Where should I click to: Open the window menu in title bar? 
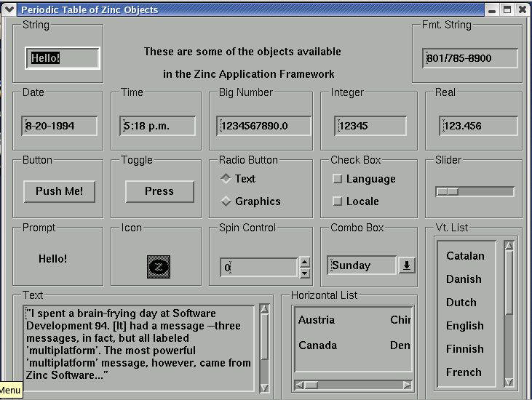pos(9,9)
